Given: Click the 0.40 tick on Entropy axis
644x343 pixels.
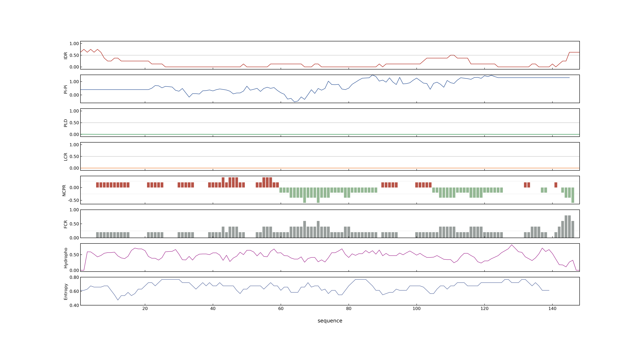Looking at the screenshot, I should 74,305.
